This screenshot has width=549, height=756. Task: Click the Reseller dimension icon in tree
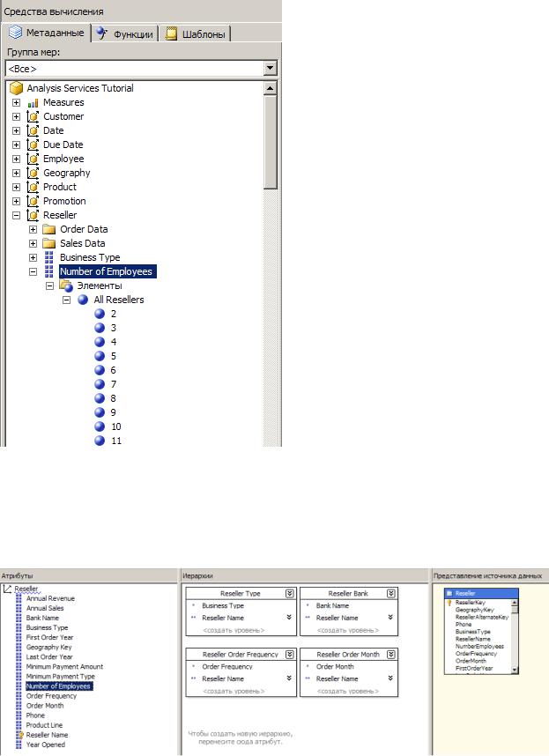[x=33, y=215]
